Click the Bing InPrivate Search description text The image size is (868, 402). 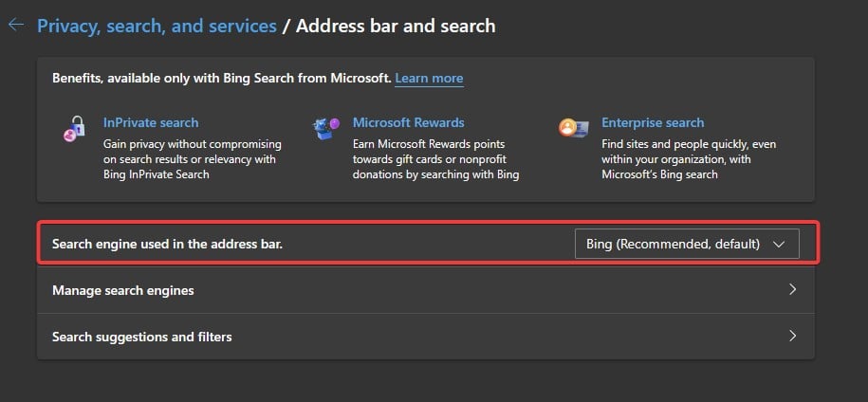tap(192, 159)
